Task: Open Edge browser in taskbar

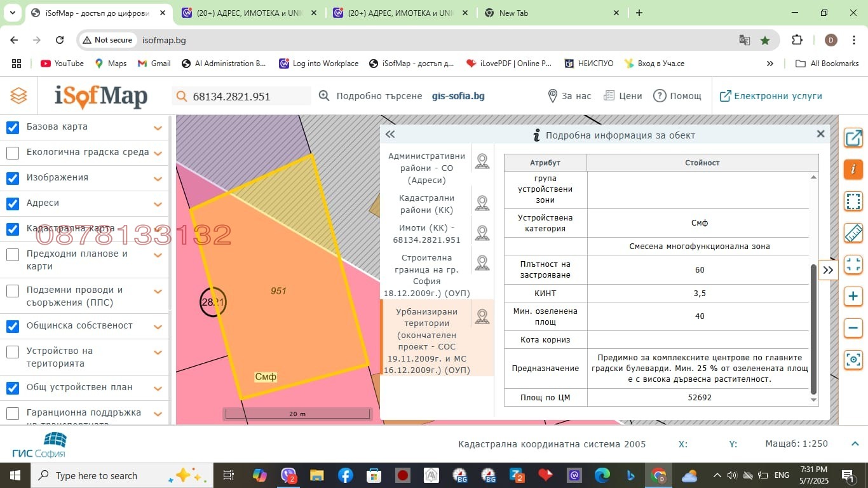Action: coord(602,475)
